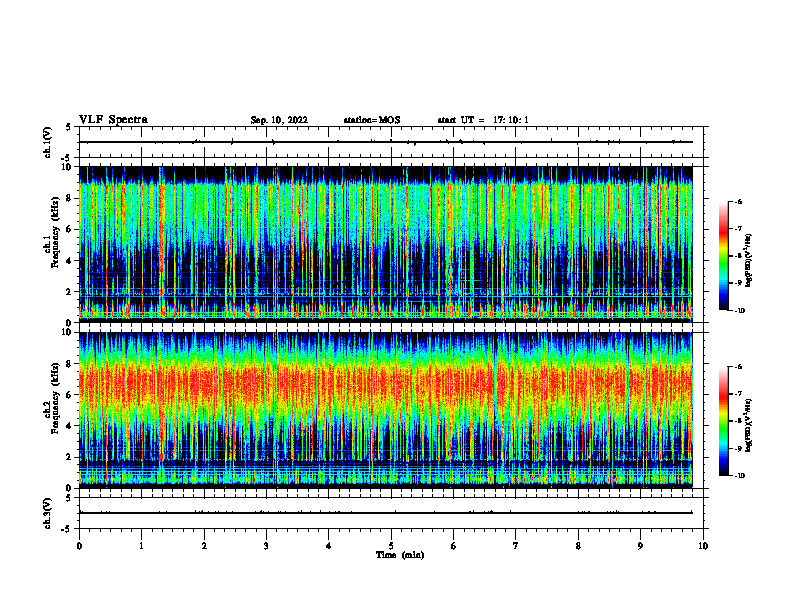Click time axis tick label "10"
Viewport: 792px width, 612px height.
(x=703, y=546)
